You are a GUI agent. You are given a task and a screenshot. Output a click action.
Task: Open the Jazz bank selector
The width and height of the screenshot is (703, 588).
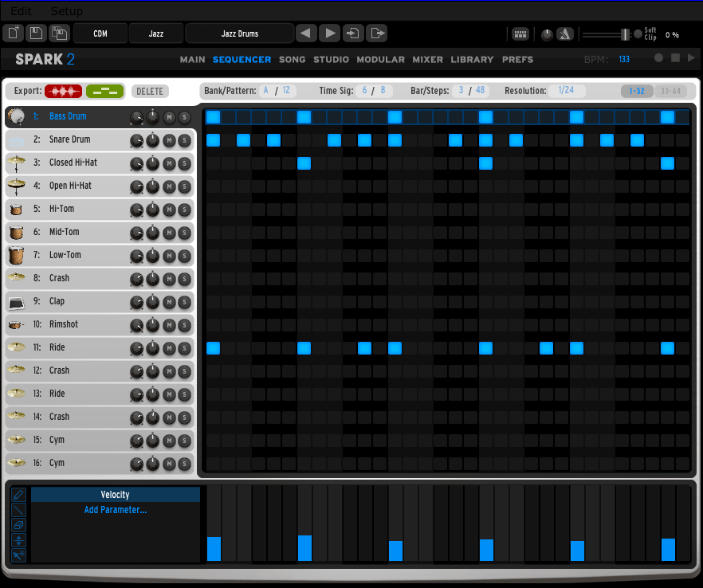pos(155,33)
